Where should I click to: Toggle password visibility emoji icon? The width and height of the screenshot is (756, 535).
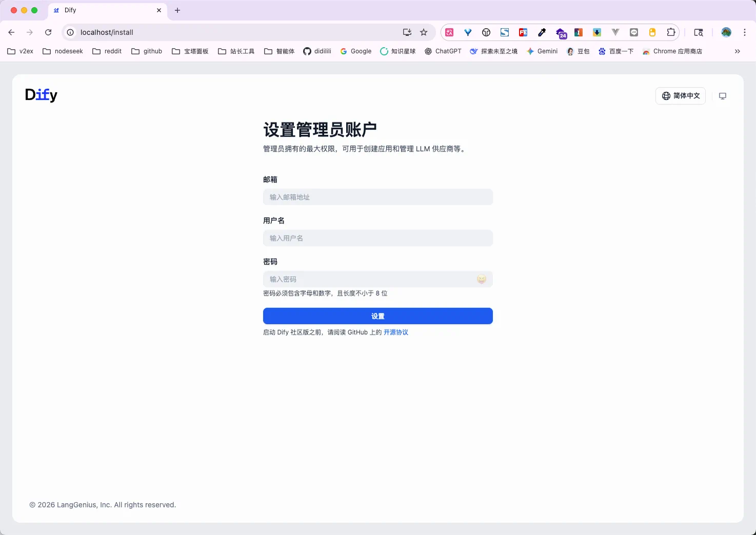(x=481, y=279)
